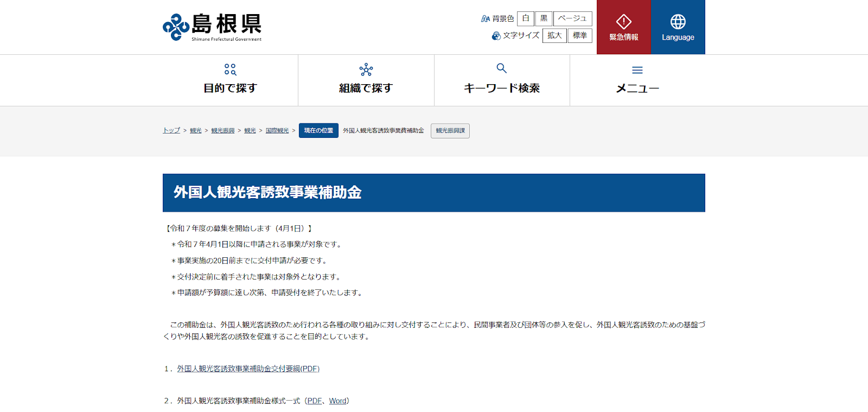Open 外国人観光客誘致事業補助金交付要綱(PDF) link

click(248, 369)
